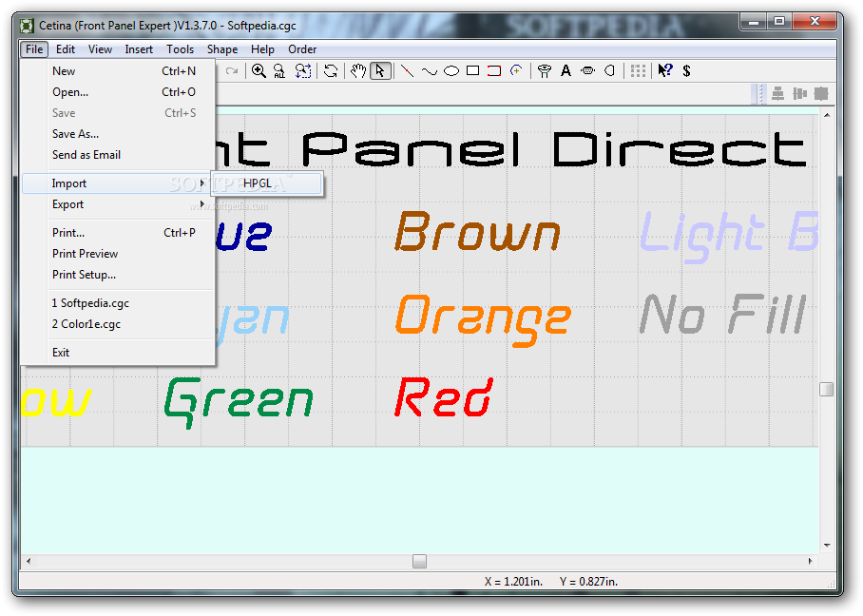The width and height of the screenshot is (863, 616).
Task: Click the refresh/redraw icon
Action: (x=330, y=70)
